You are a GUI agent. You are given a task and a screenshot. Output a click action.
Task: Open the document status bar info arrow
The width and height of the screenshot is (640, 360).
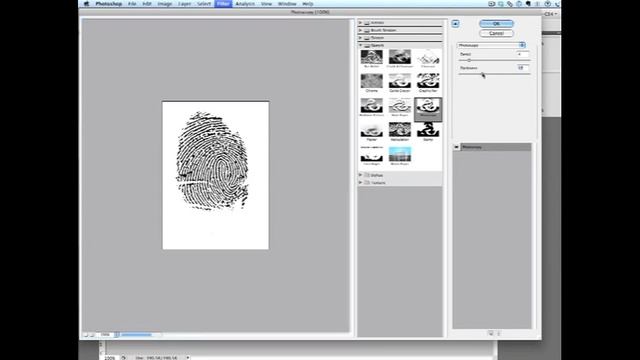[188, 358]
